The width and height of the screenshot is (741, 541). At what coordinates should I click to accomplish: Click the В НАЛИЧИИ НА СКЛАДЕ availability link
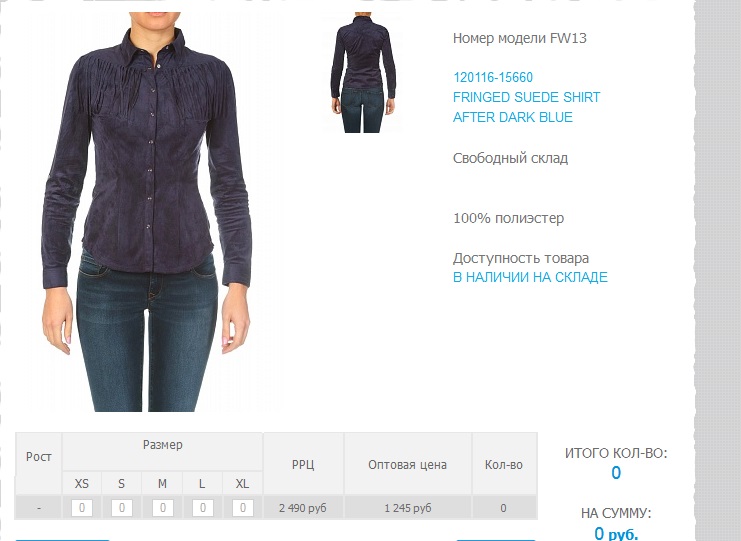click(x=530, y=277)
